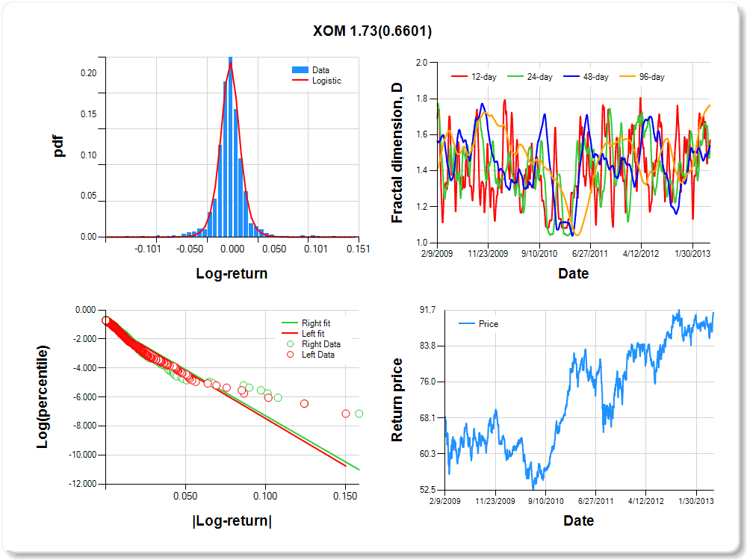
Task: Select the green 24-day legend entry
Action: coord(518,77)
